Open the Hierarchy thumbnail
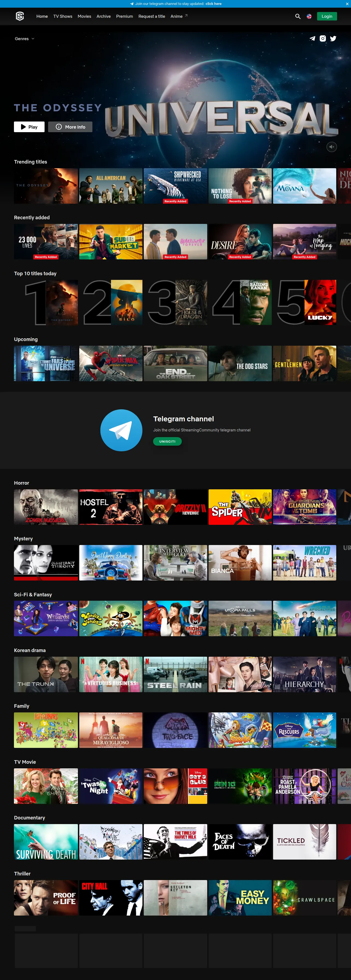The image size is (351, 980). click(305, 674)
